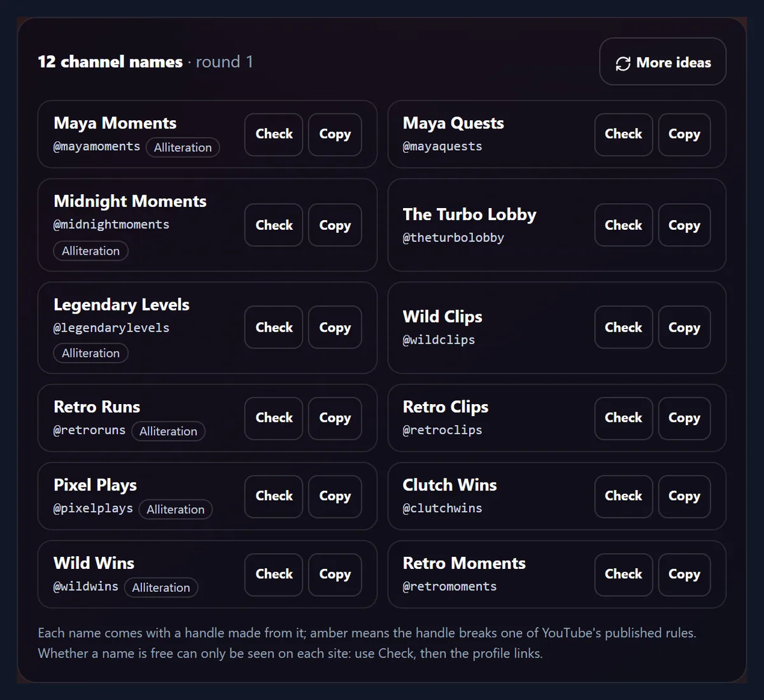This screenshot has width=764, height=700.
Task: Copy the Pixel Plays name
Action: pos(335,496)
